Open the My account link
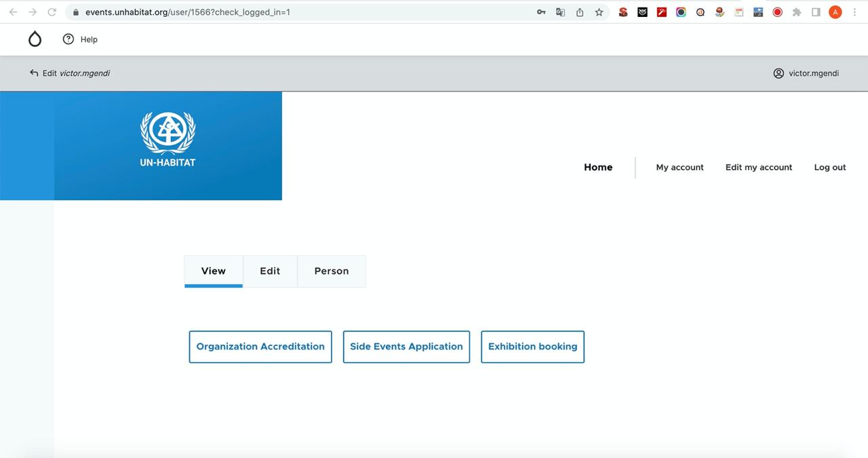868x458 pixels. coord(679,168)
